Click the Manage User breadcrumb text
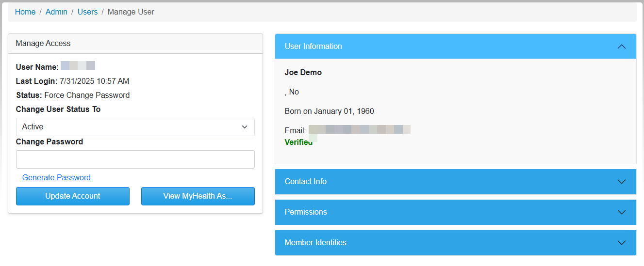 tap(131, 12)
